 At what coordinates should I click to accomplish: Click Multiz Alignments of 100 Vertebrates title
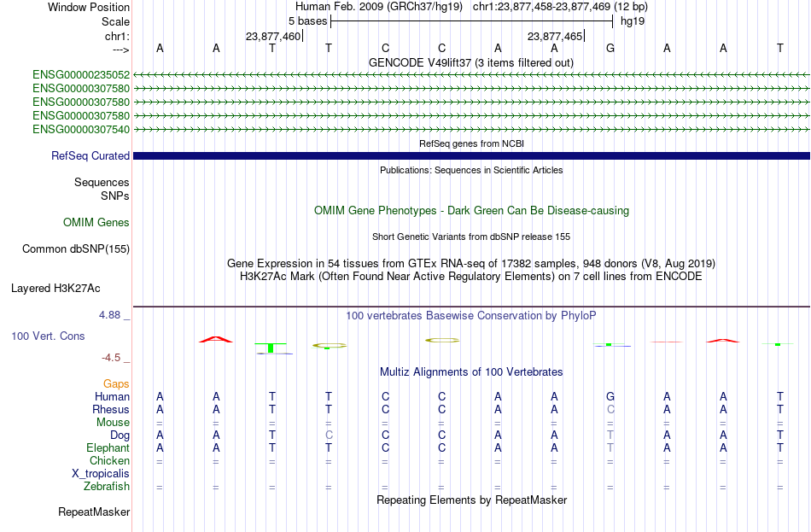pyautogui.click(x=471, y=372)
